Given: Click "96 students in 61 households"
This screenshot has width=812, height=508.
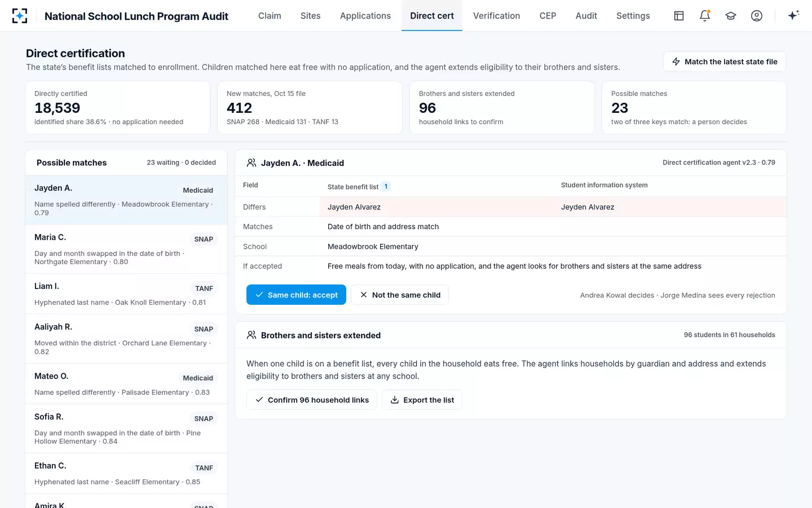Looking at the screenshot, I should [x=730, y=335].
